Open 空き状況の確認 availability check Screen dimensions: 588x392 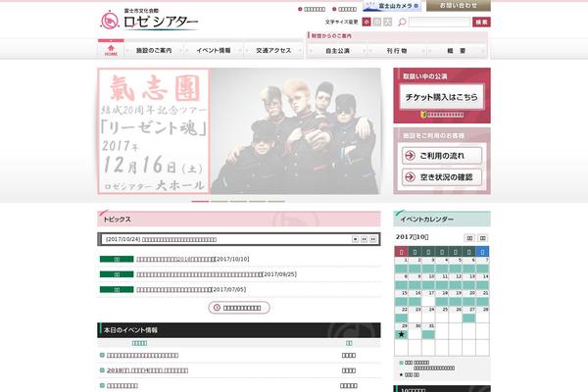tap(442, 177)
